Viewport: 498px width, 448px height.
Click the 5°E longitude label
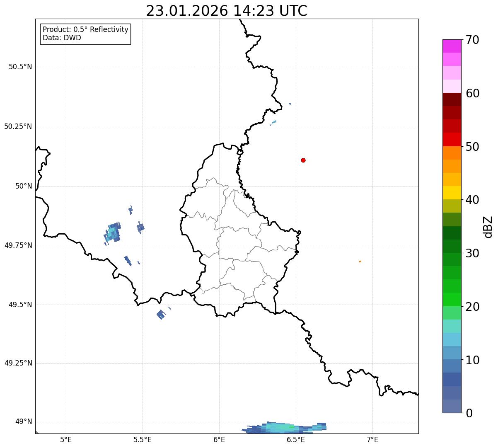[x=66, y=439]
